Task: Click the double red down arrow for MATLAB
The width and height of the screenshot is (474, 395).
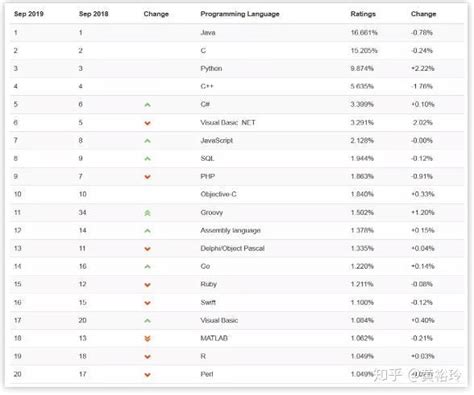Action: click(147, 339)
